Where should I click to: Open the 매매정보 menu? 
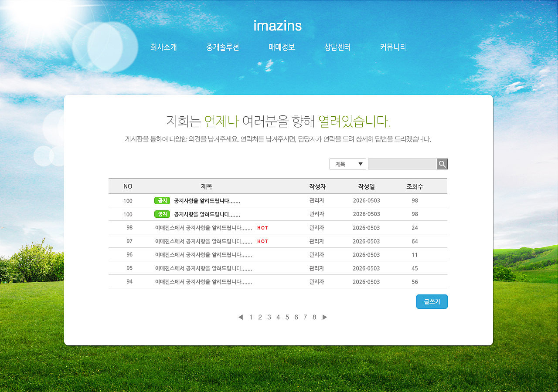click(282, 47)
